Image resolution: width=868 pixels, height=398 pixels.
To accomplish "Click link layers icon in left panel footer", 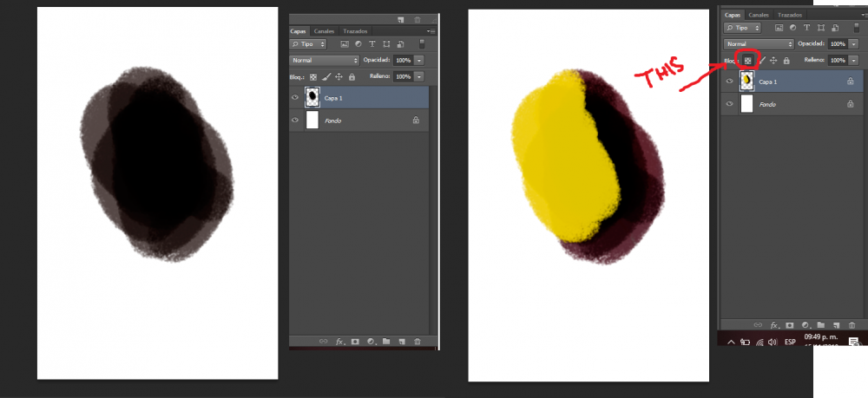I will (323, 342).
